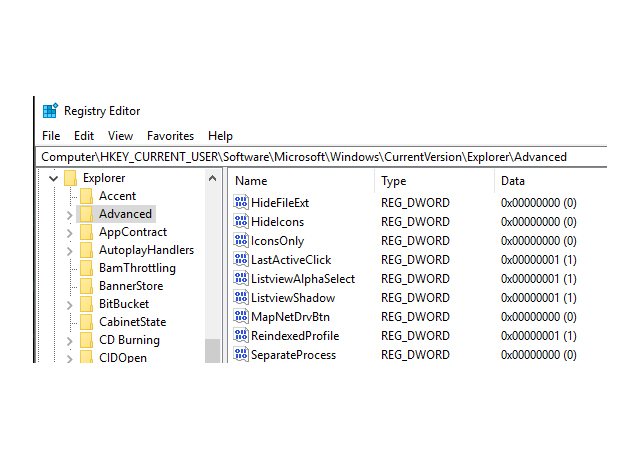Click the Advanced key folder icon
The height and width of the screenshot is (460, 640).
point(87,214)
